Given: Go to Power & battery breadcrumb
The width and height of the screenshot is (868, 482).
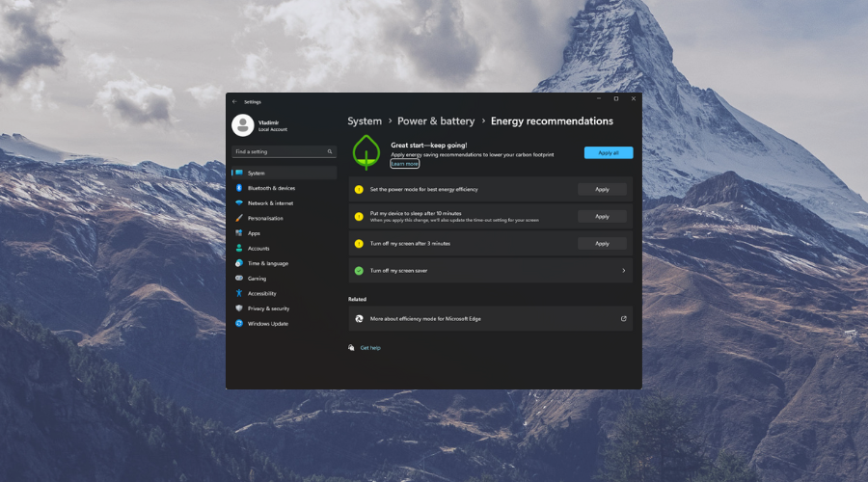Looking at the screenshot, I should (x=436, y=121).
